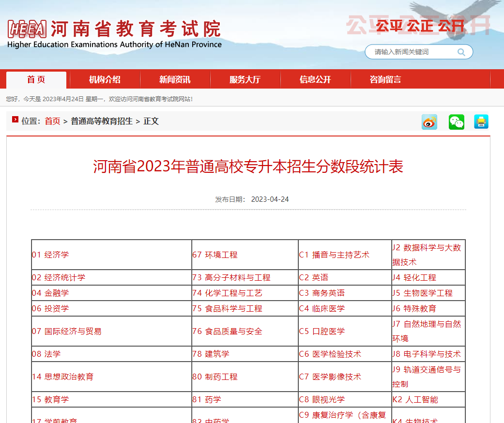Select the 信息公开 menu item
This screenshot has height=423, width=504.
tap(315, 80)
